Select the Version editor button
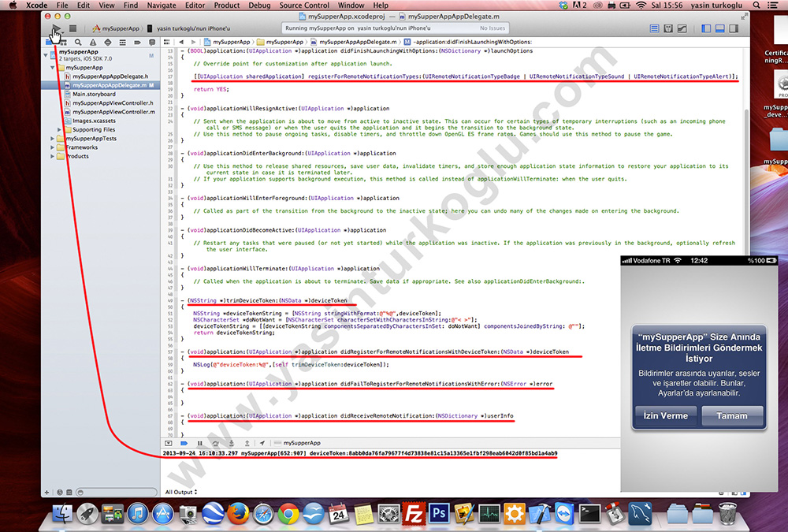The image size is (788, 532). [x=682, y=28]
